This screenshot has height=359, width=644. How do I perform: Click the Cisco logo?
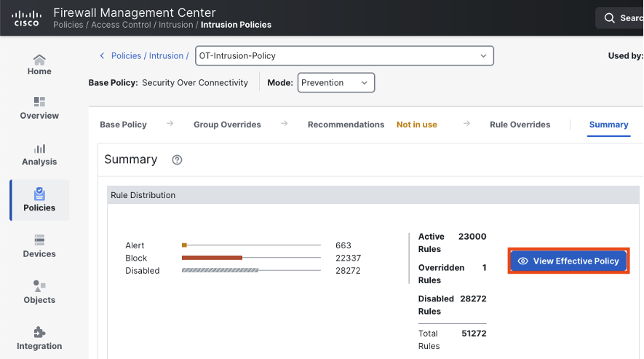(27, 18)
